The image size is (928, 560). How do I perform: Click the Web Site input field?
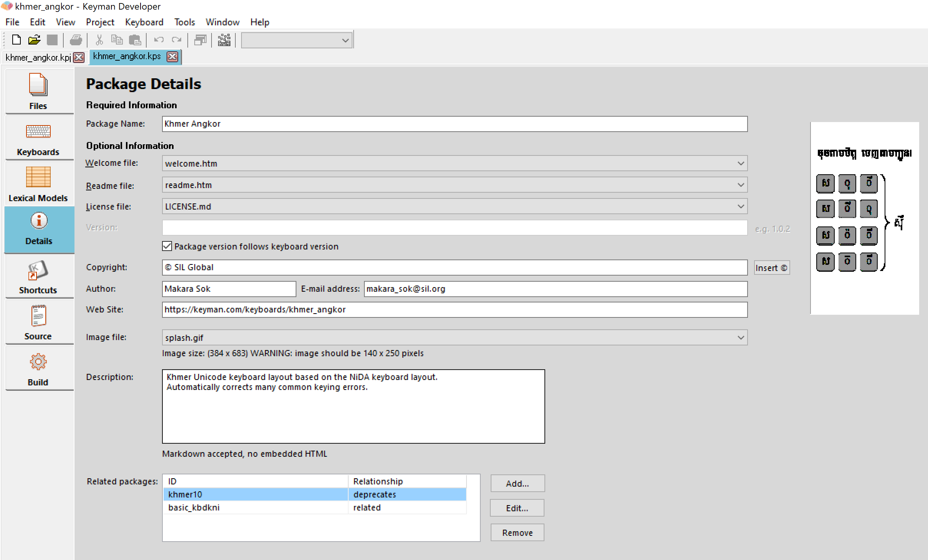455,310
